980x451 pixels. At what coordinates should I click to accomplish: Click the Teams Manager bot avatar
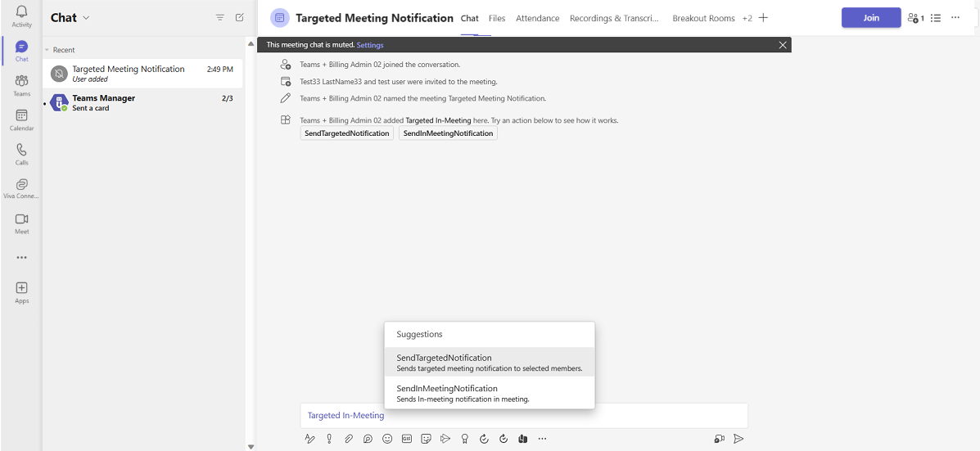tap(59, 102)
